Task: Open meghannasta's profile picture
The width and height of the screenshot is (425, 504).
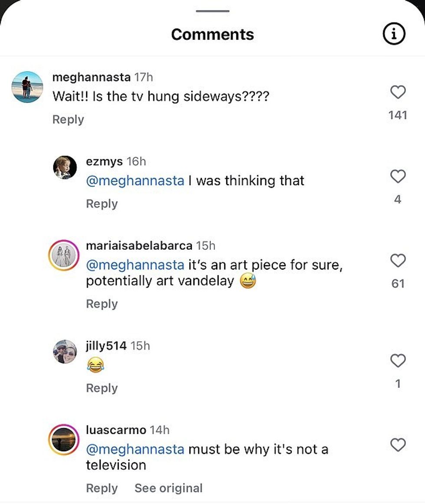Action: [x=27, y=87]
